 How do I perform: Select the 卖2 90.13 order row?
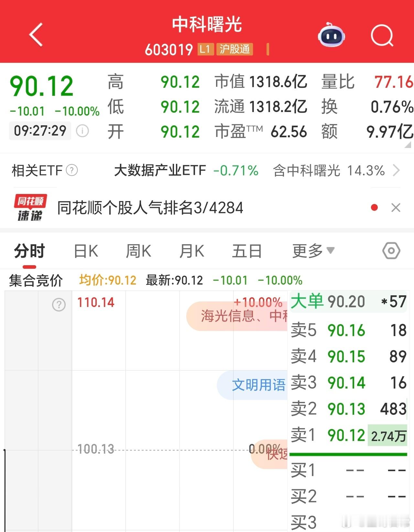click(x=348, y=409)
